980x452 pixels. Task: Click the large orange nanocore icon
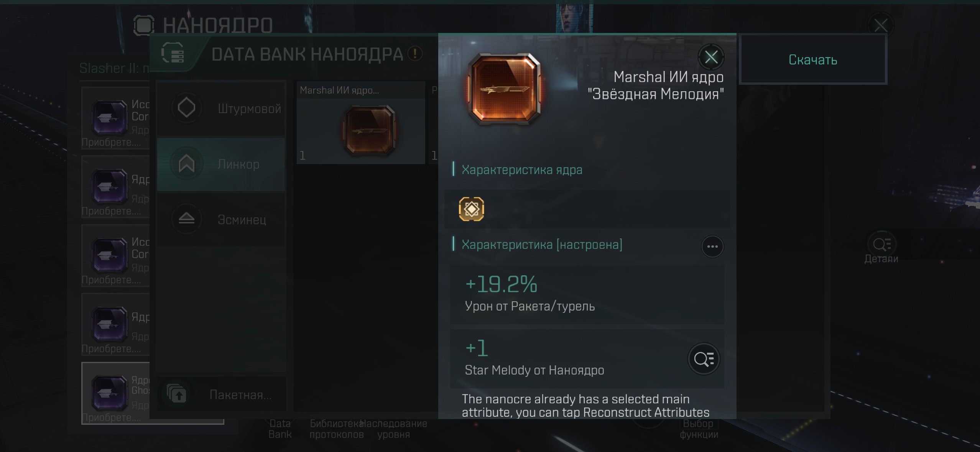[505, 89]
